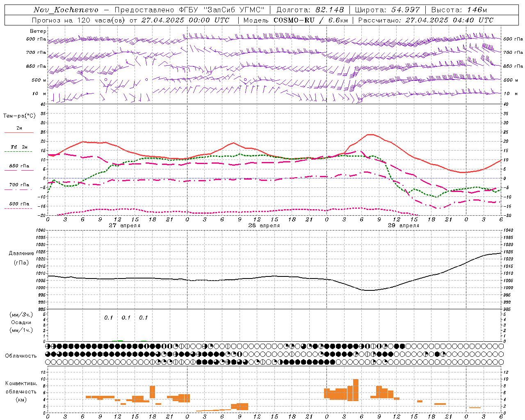Click the Модель COSMO-RU / 6.6км label

click(296, 20)
